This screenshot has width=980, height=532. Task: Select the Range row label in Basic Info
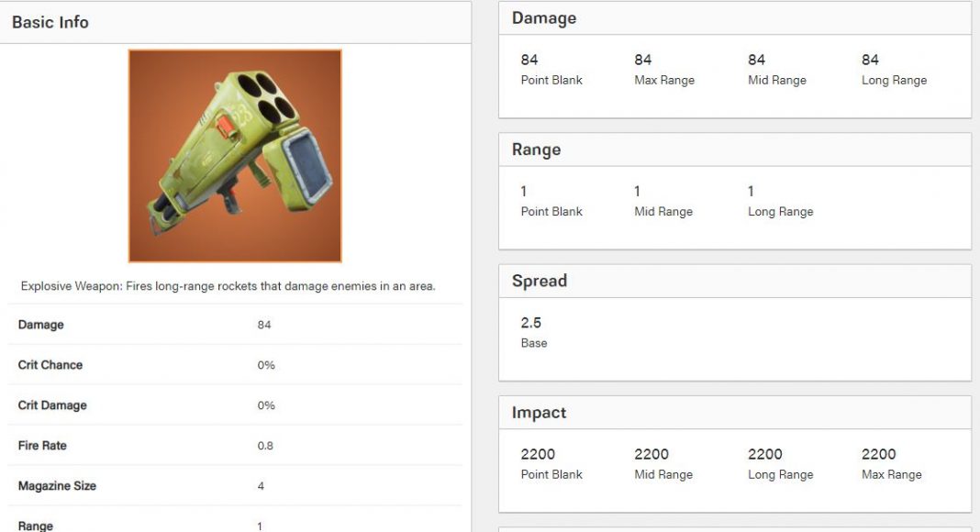tap(35, 526)
